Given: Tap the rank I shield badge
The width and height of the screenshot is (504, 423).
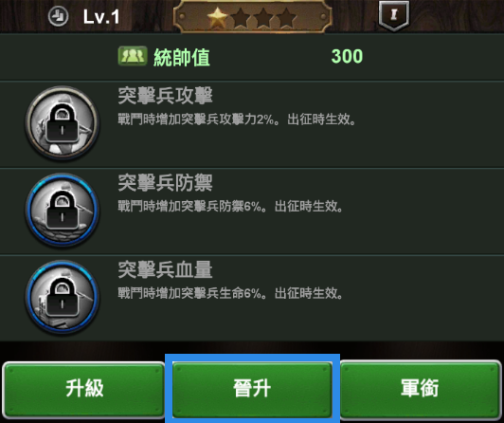Looking at the screenshot, I should click(x=394, y=15).
